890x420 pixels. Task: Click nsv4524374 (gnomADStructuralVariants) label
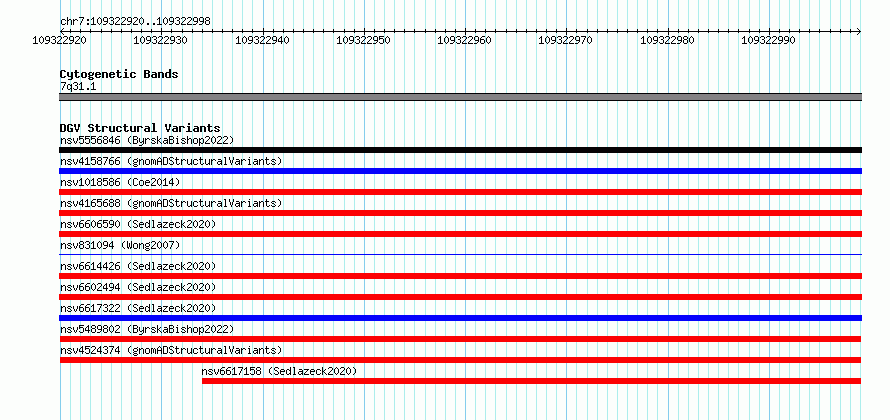tap(171, 350)
